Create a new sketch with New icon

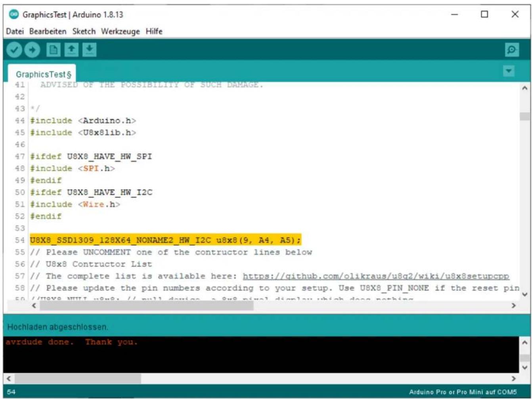click(x=53, y=50)
